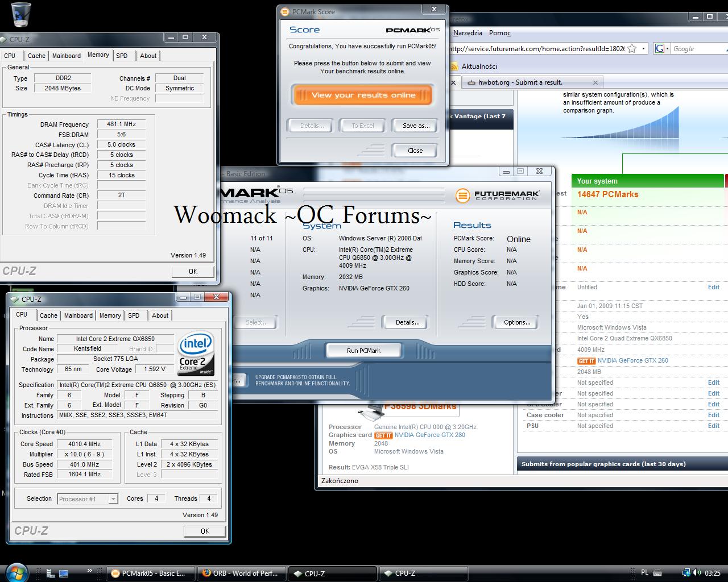This screenshot has height=582, width=728.
Task: Click the GET IT badge beside GeForce GTX 280
Action: 383,435
